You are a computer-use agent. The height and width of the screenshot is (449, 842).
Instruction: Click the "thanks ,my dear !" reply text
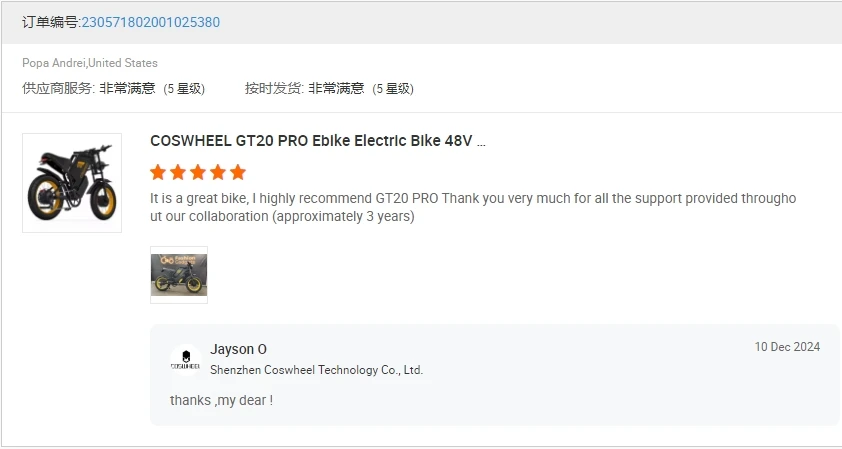point(221,400)
